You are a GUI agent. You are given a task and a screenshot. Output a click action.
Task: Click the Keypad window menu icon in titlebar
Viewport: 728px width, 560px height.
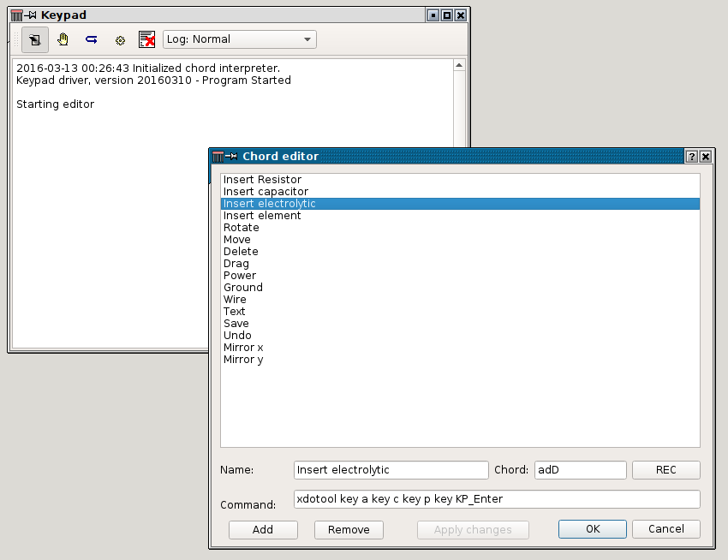[16, 15]
